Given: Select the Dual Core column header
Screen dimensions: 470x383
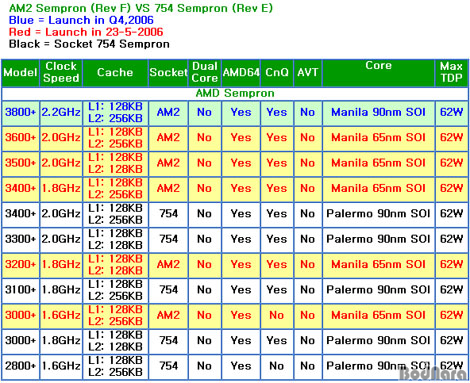Looking at the screenshot, I should pyautogui.click(x=205, y=73).
